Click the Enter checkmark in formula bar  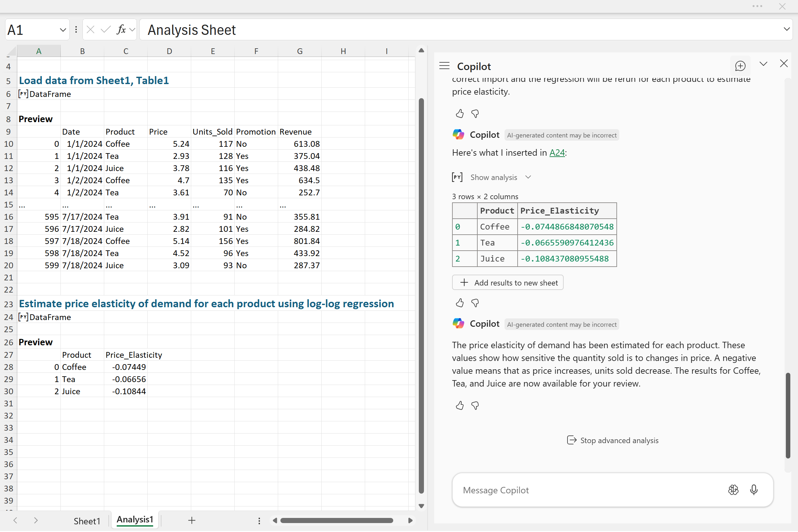click(106, 30)
